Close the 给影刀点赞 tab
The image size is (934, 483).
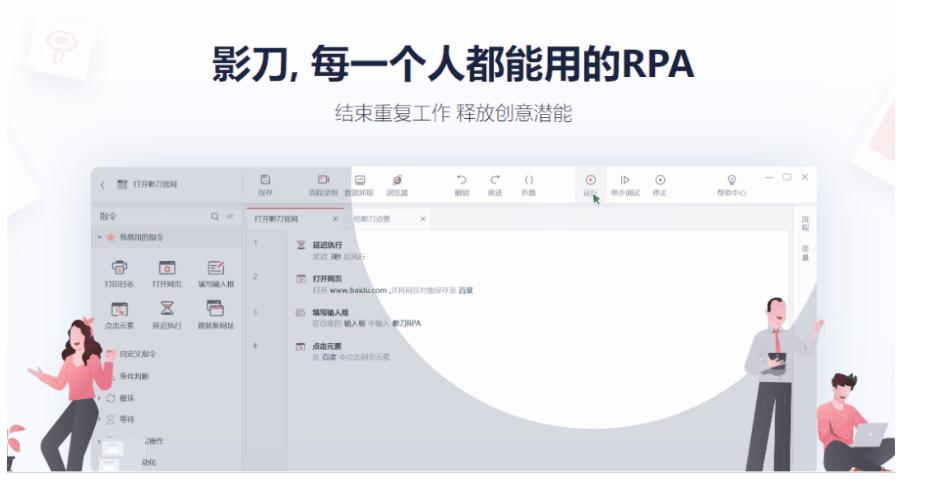click(x=423, y=219)
